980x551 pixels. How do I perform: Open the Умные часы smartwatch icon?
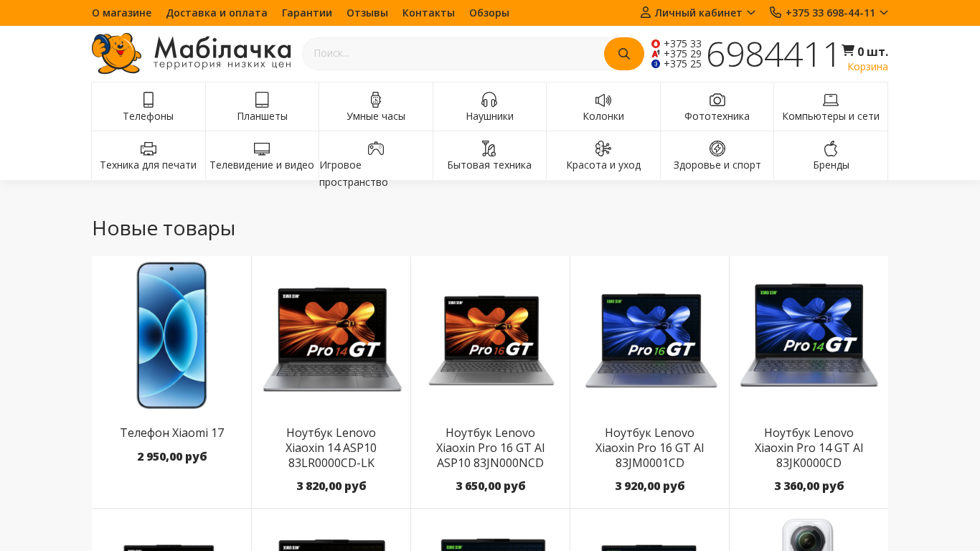(x=375, y=100)
